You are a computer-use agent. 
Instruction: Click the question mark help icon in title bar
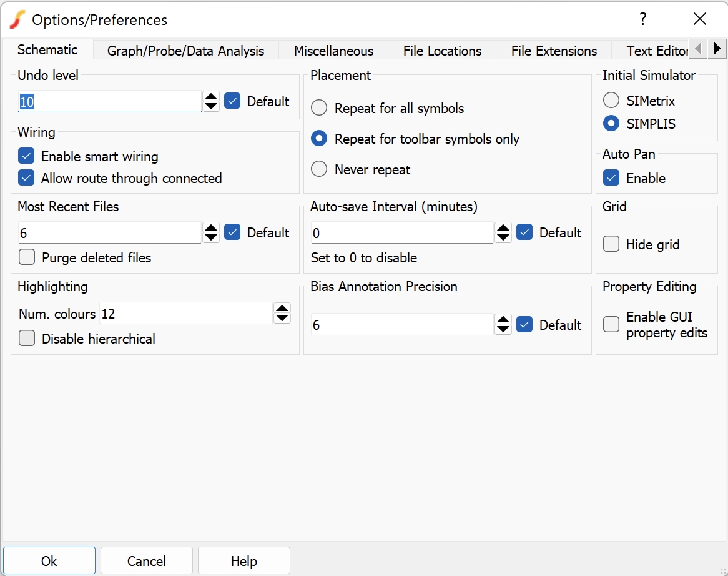tap(642, 19)
